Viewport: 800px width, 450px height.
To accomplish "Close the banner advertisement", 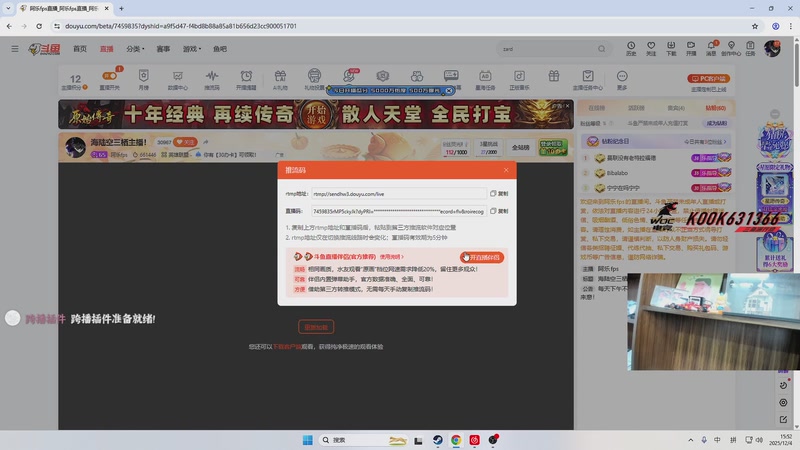I will coord(567,106).
